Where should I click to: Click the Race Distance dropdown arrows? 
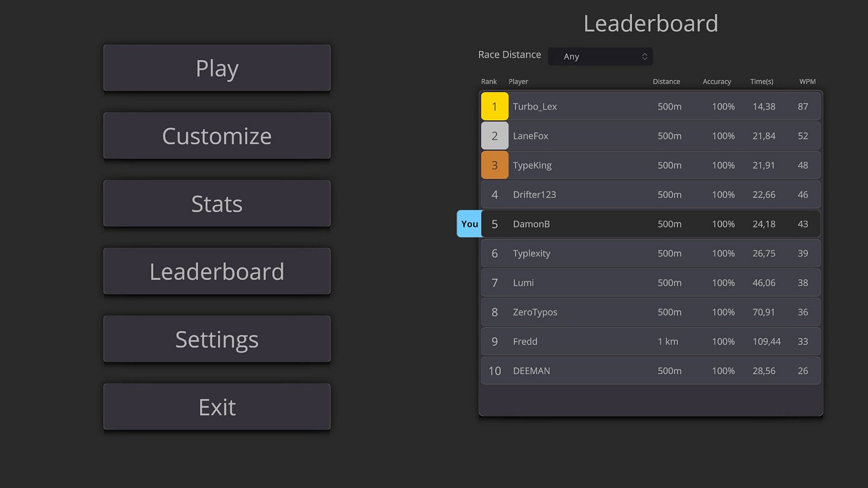point(645,56)
